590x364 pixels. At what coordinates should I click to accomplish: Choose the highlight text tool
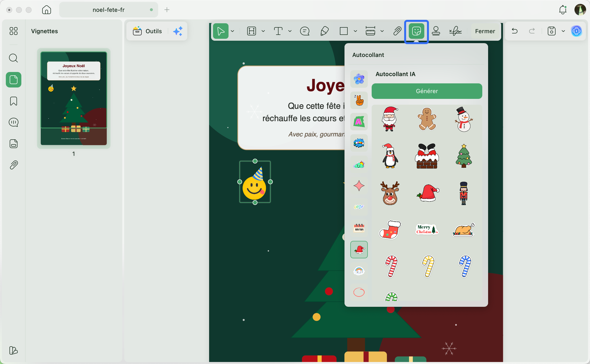(252, 31)
